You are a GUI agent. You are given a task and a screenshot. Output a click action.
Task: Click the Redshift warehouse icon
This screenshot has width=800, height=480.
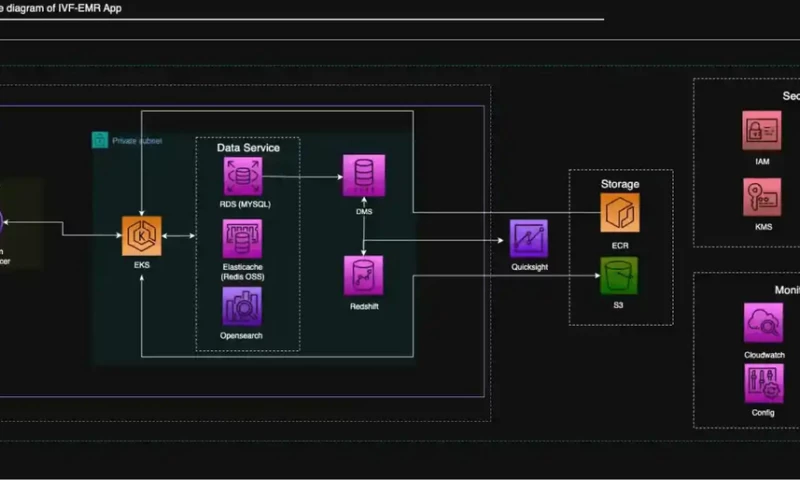[363, 276]
